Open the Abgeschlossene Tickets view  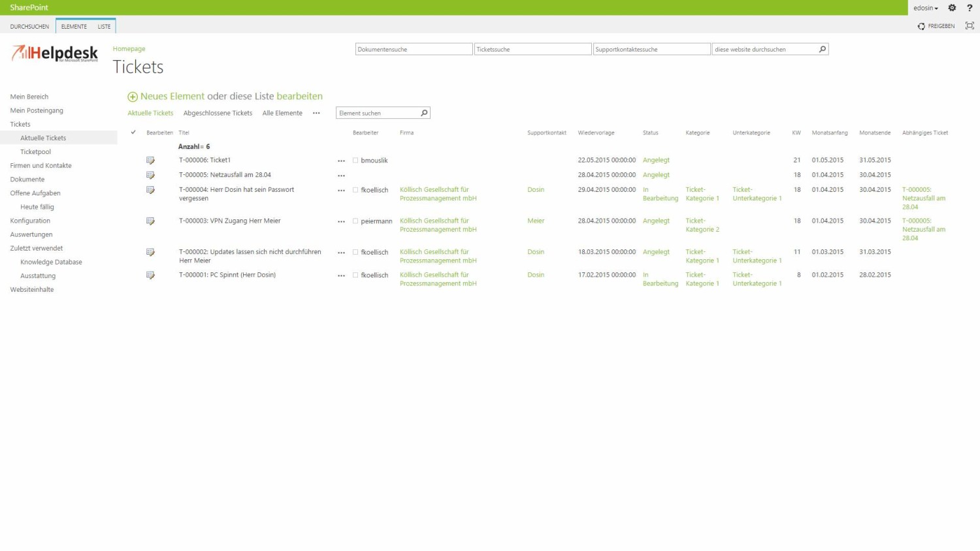click(218, 112)
